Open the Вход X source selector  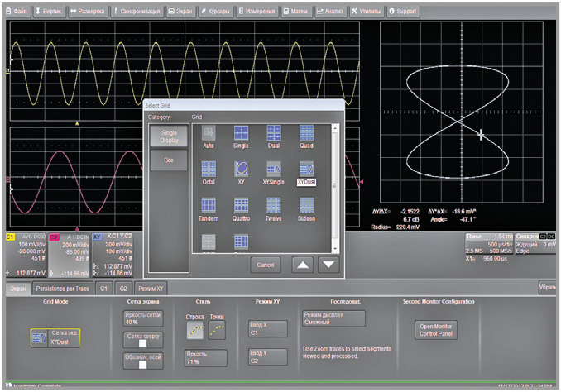coord(267,328)
